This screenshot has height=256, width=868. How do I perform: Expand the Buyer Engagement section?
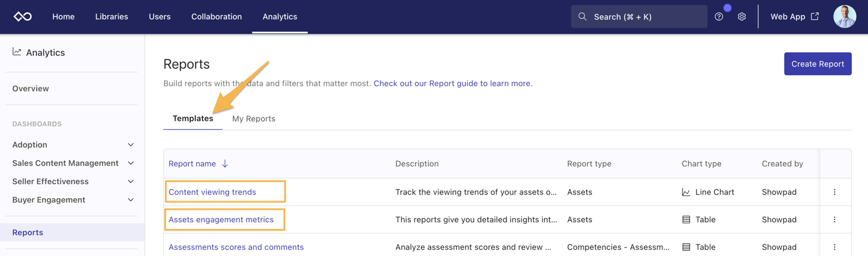[131, 200]
